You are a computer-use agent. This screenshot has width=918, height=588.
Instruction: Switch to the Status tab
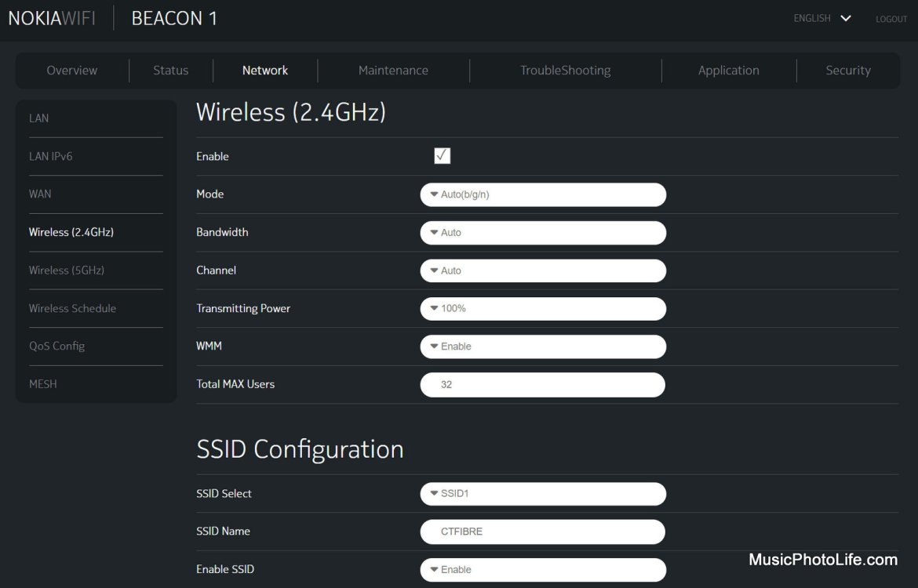[170, 71]
